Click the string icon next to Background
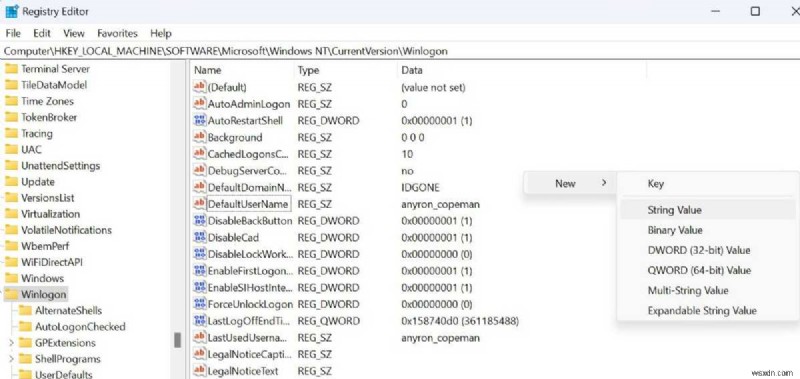 199,137
